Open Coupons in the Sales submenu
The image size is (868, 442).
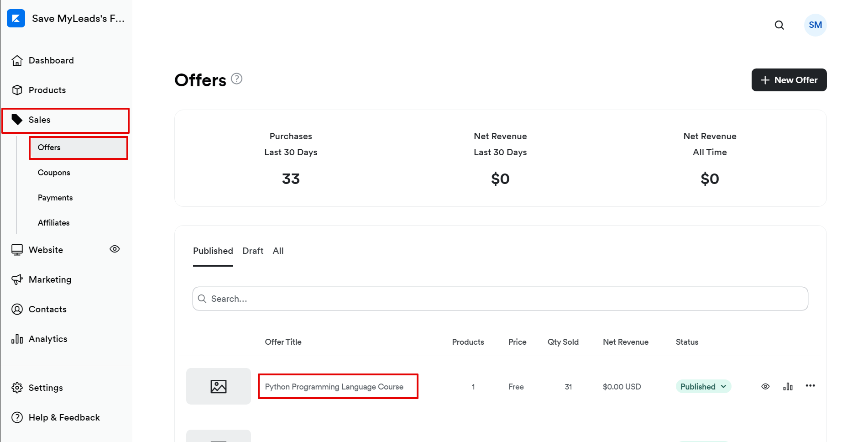(x=54, y=173)
